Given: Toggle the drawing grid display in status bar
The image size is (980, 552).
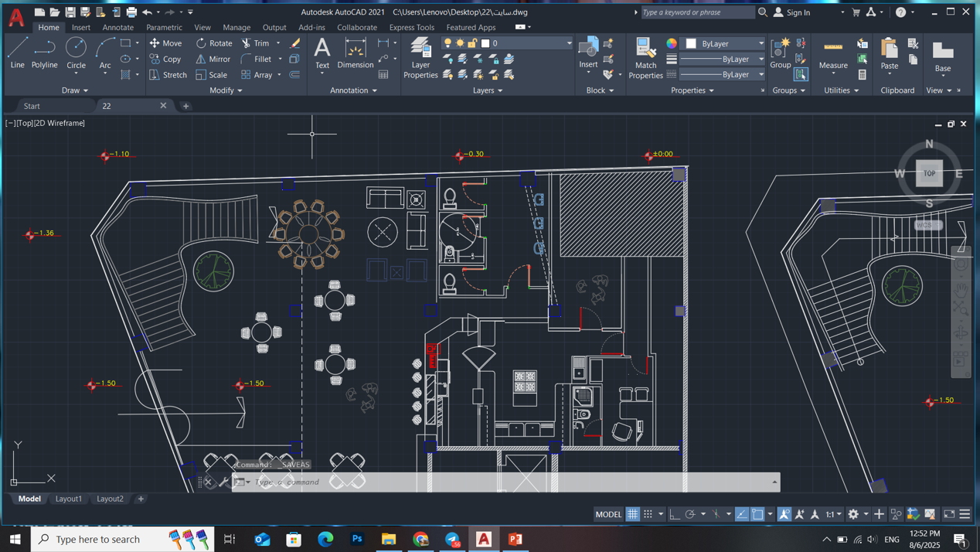Looking at the screenshot, I should [x=633, y=514].
